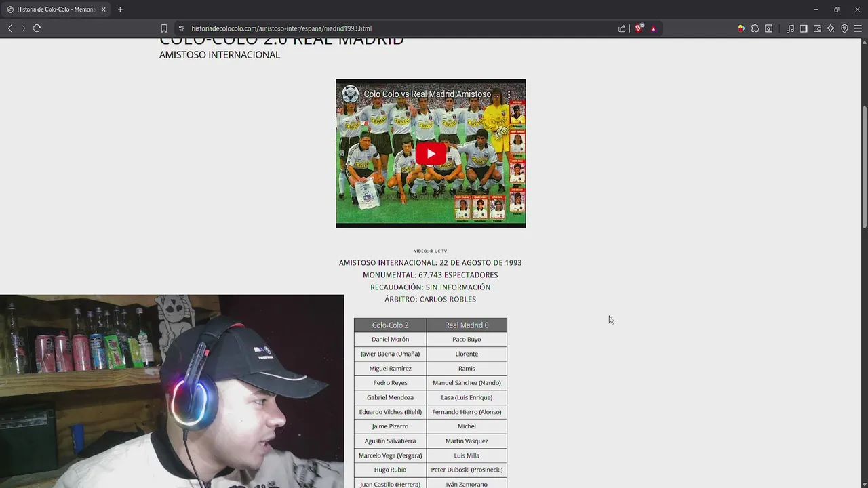Select Miguel Ramírez table cell
This screenshot has width=868, height=488.
coord(390,369)
